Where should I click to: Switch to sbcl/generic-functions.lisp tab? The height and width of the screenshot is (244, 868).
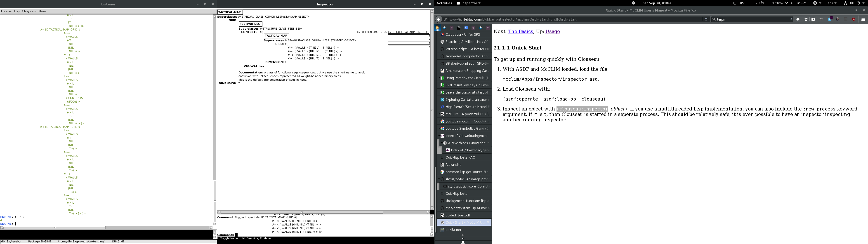coord(464,201)
